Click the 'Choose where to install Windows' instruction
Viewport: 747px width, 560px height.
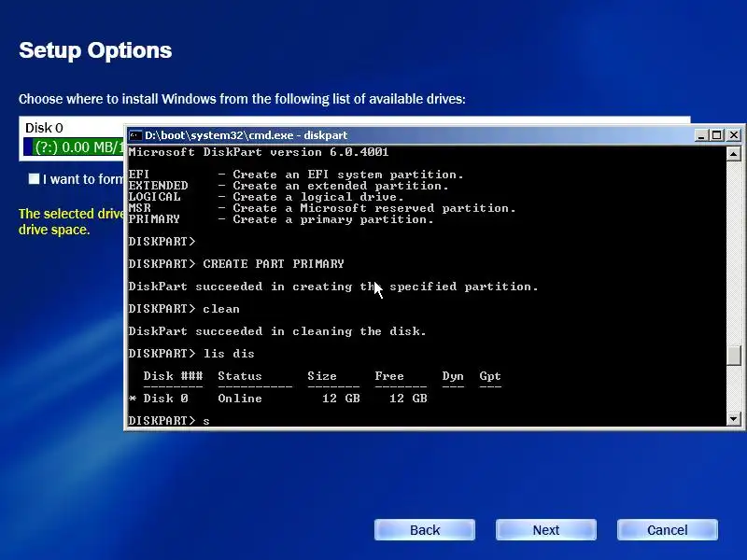242,99
